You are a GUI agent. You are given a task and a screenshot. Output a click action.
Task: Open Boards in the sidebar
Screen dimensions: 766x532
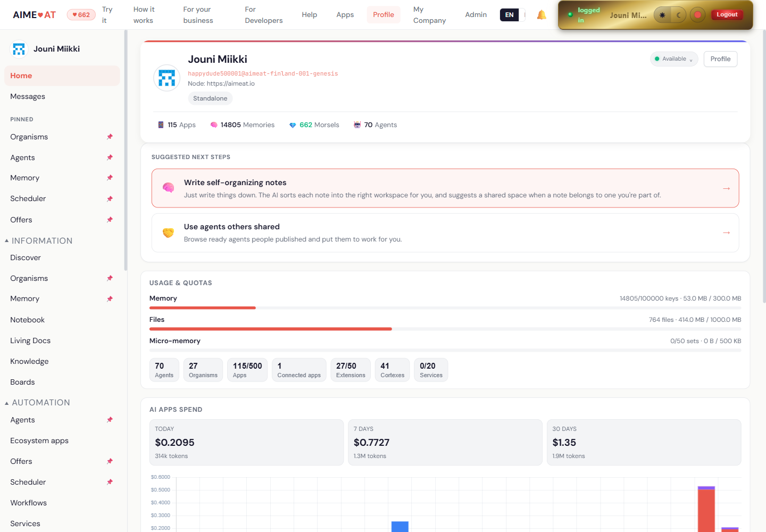[62, 382]
